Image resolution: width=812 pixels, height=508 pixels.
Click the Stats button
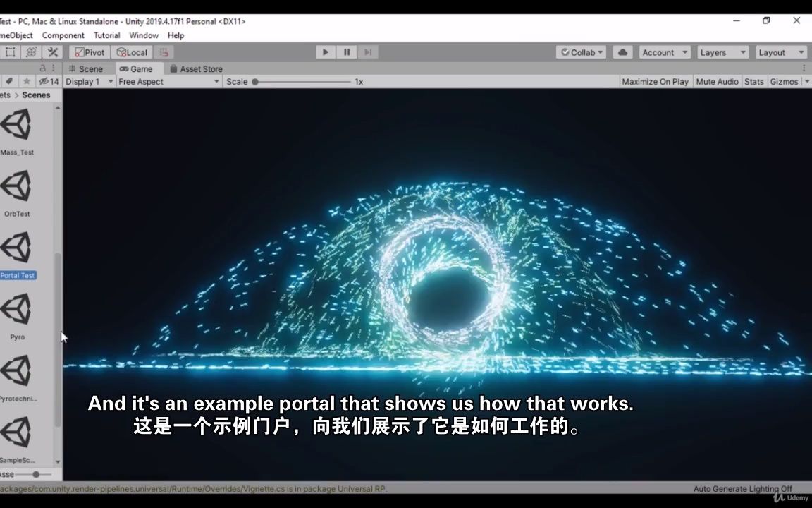tap(753, 81)
